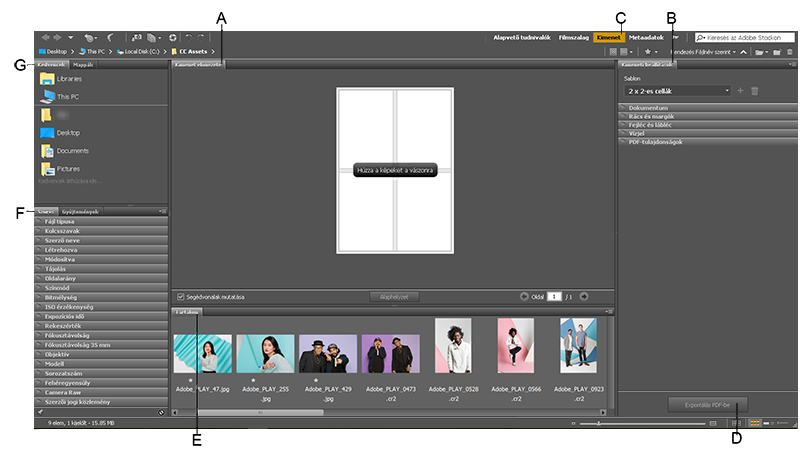Viewport: 800px width, 457px height.
Task: Click scroll right arrow in content panel
Action: 603,412
